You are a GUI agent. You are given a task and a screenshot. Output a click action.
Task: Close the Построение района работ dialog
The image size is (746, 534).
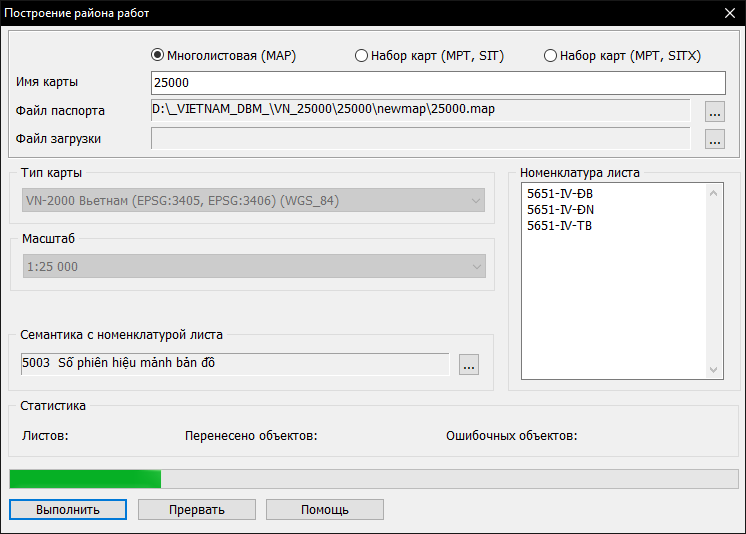(x=728, y=14)
